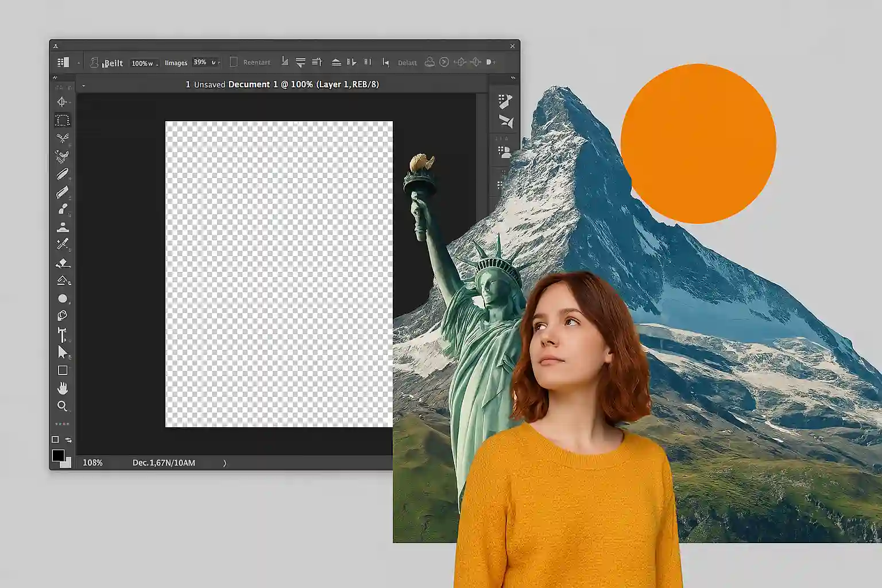
Task: Swap foreground and background colors
Action: [x=68, y=440]
